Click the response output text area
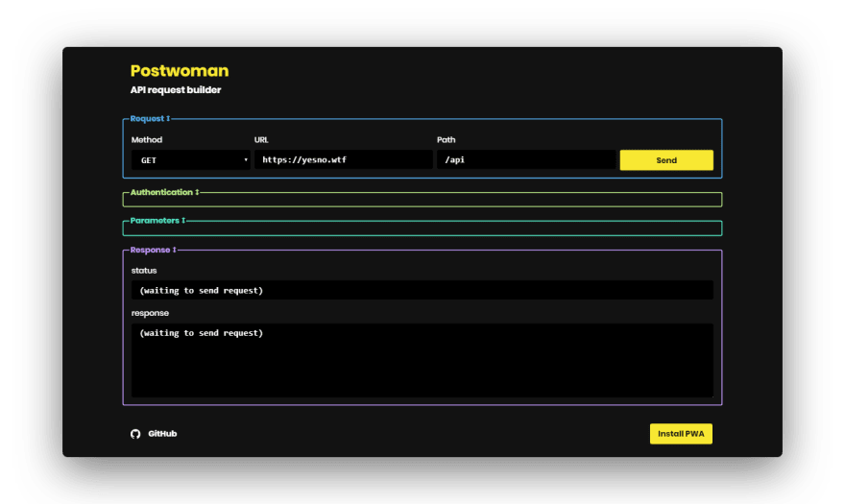The width and height of the screenshot is (845, 504). point(422,360)
